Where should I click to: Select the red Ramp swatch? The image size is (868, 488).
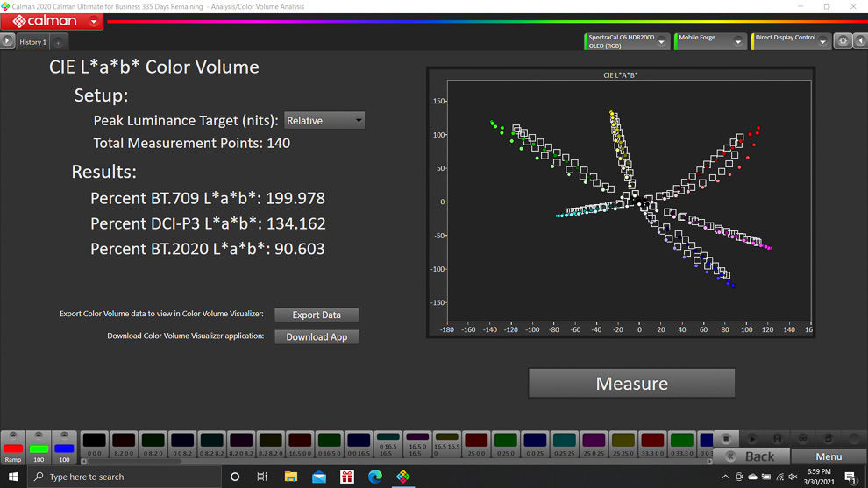(x=13, y=449)
